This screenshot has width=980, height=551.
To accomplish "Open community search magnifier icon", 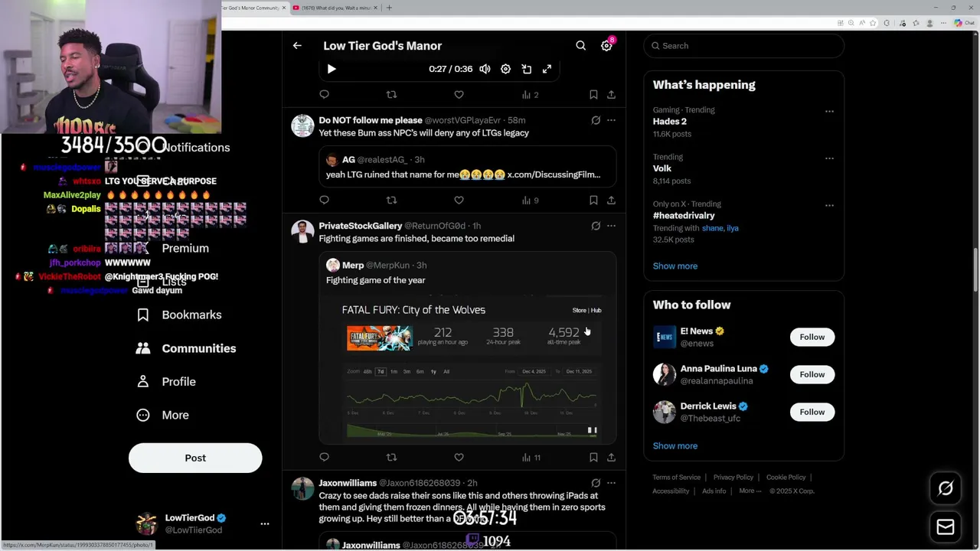I will point(581,46).
